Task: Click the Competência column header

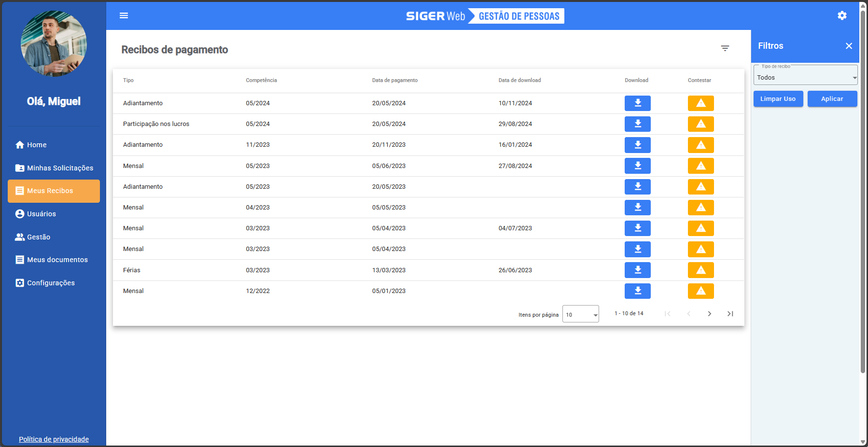Action: 261,81
